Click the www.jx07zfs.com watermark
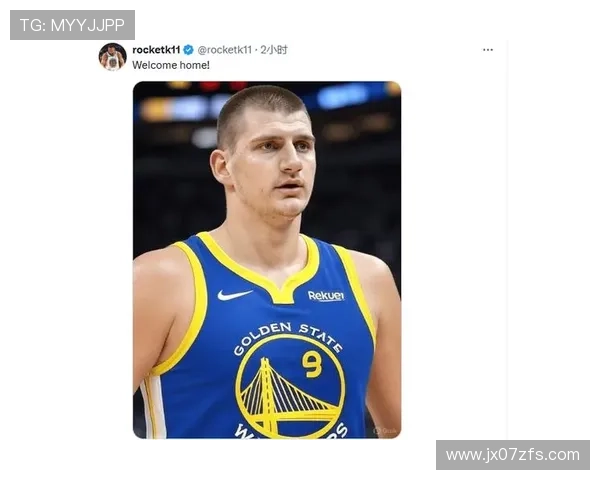 click(513, 455)
